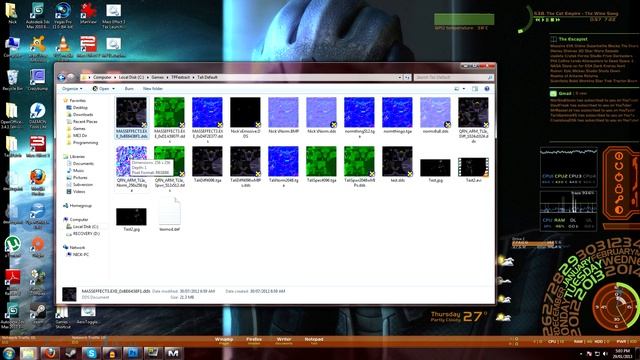
Task: Click Winamp launcher in Rainmeter bar
Action: pyautogui.click(x=224, y=341)
